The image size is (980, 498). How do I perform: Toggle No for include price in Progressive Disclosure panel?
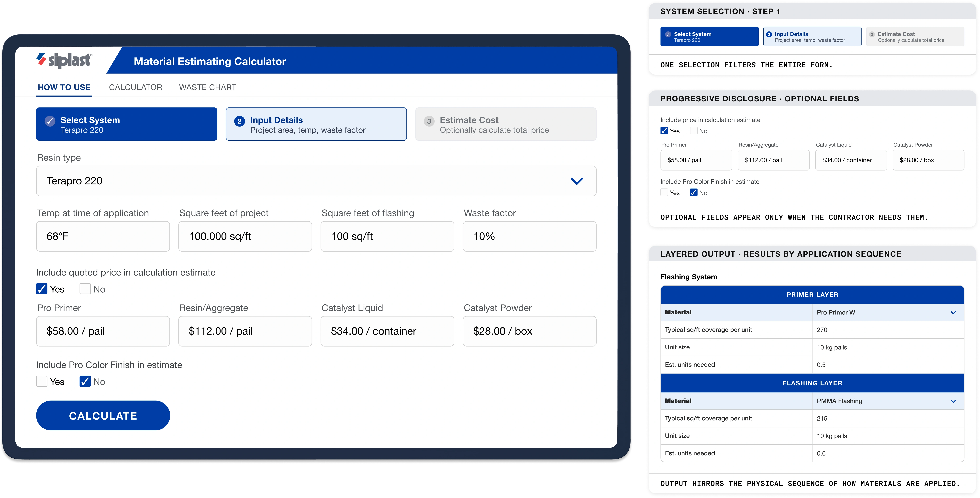tap(693, 131)
